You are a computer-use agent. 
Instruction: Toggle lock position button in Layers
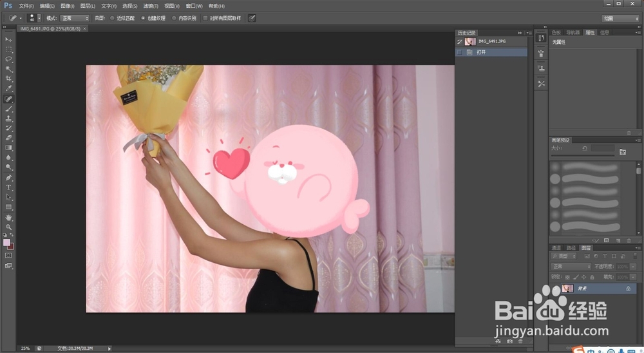coord(583,278)
